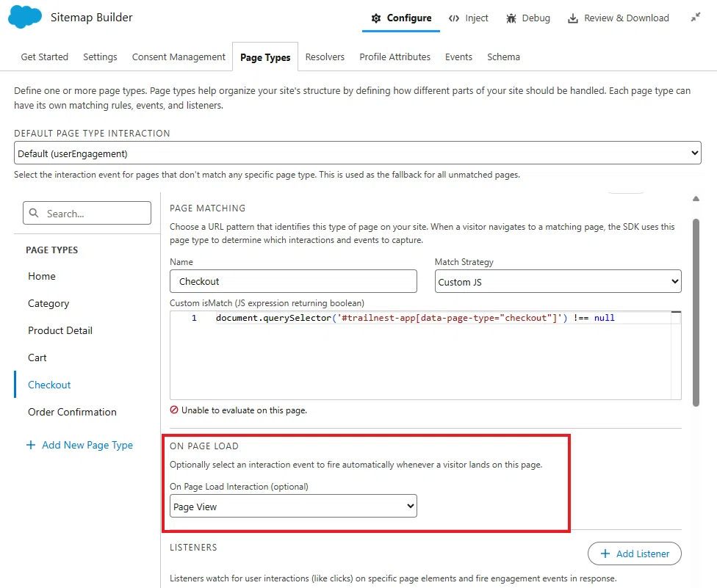This screenshot has width=717, height=588.
Task: Click the Review & Download arrow icon
Action: coord(572,18)
